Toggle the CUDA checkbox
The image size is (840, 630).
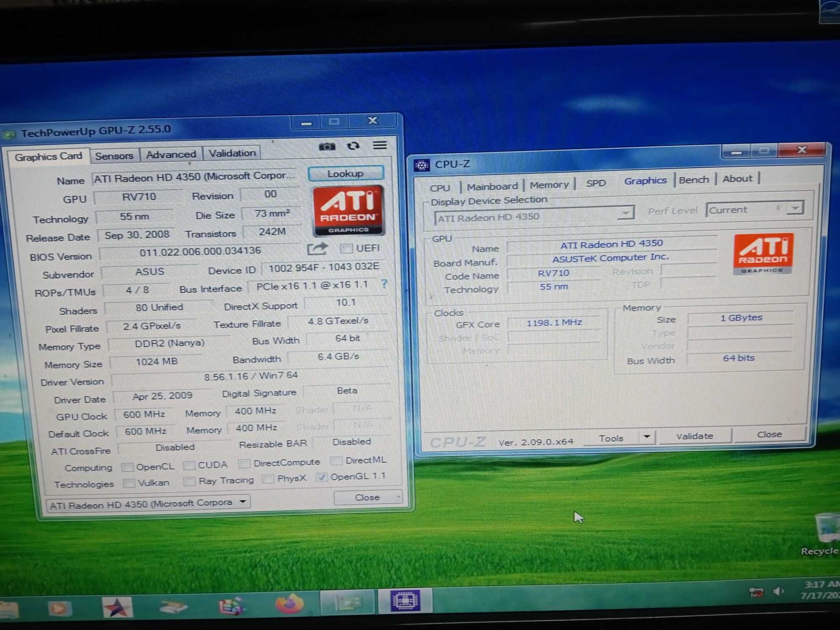[189, 465]
